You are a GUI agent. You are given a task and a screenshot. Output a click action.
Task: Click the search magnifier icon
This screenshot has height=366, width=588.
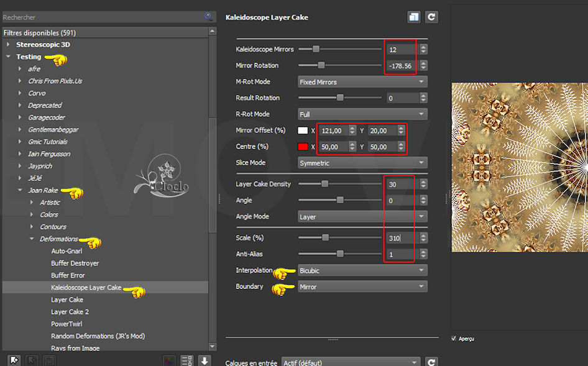pos(208,17)
